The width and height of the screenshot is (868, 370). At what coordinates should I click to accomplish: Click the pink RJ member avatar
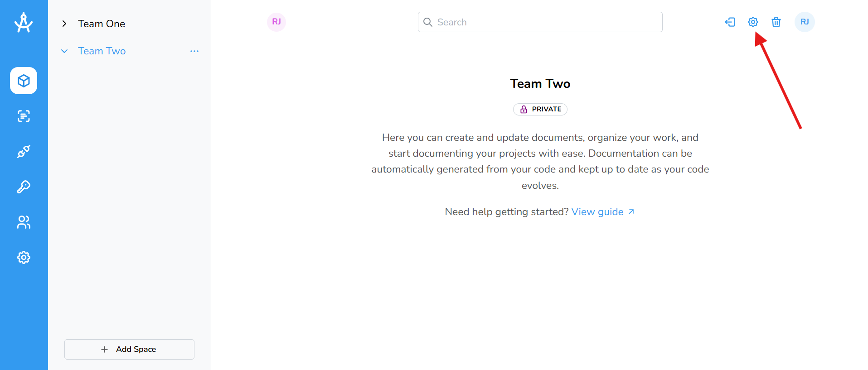(x=276, y=22)
